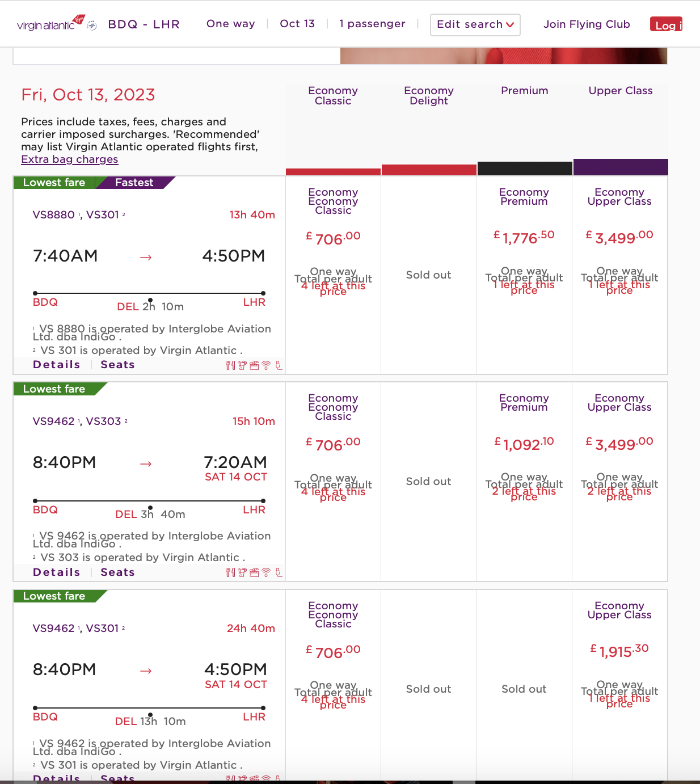Click meal icon on 8:40PM VS303 flight

point(230,572)
